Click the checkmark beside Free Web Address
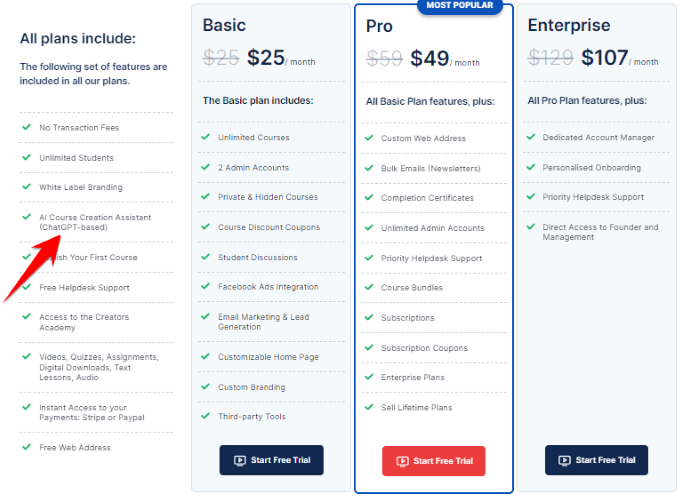 [26, 447]
